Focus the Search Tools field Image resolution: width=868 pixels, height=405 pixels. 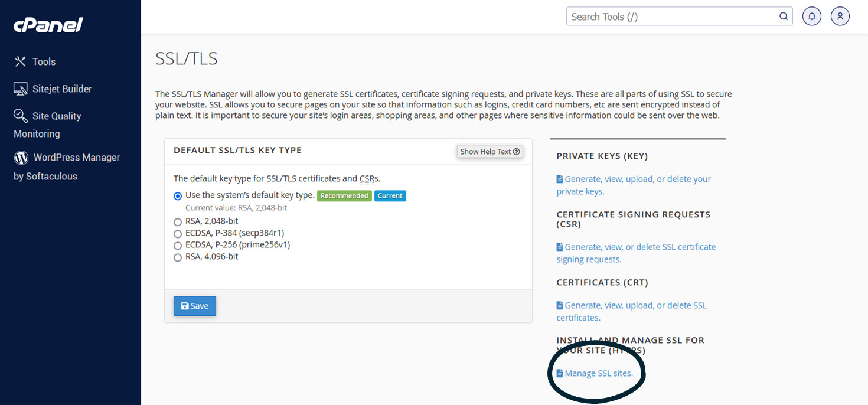[x=670, y=17]
